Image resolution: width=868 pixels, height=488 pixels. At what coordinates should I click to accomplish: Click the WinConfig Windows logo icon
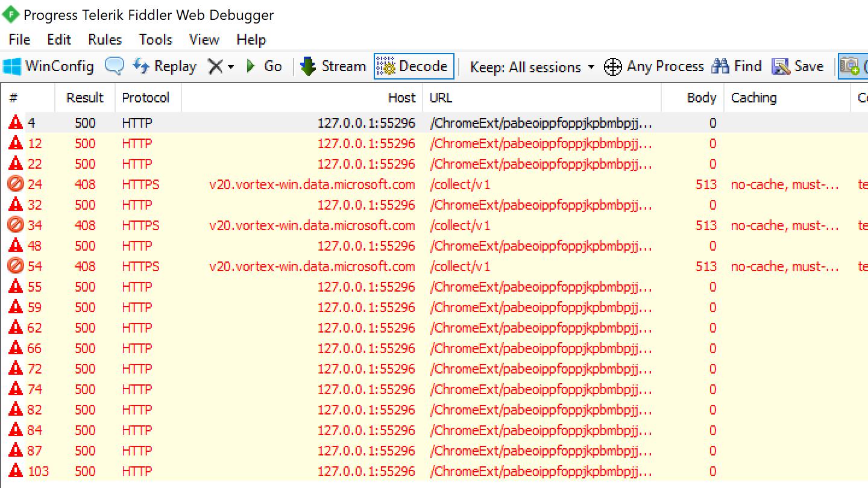point(12,66)
